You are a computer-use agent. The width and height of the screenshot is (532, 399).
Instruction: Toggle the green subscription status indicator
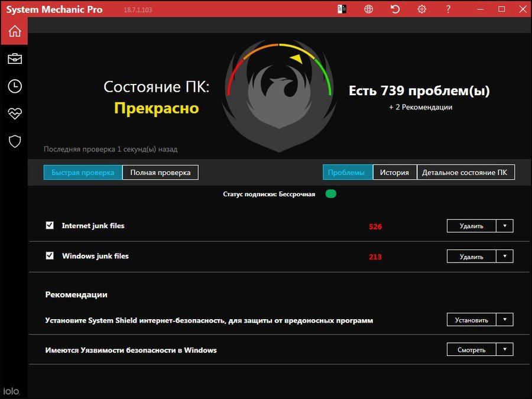(330, 194)
